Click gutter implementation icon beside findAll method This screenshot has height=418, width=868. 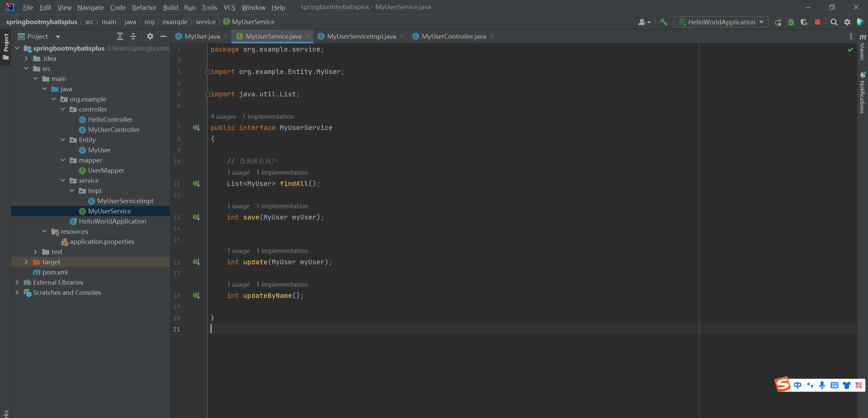pos(196,184)
